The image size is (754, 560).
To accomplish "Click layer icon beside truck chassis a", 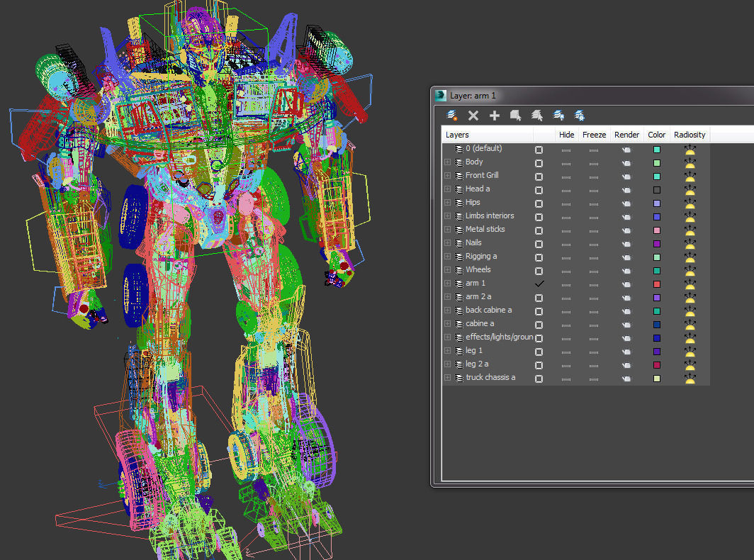I will point(459,378).
